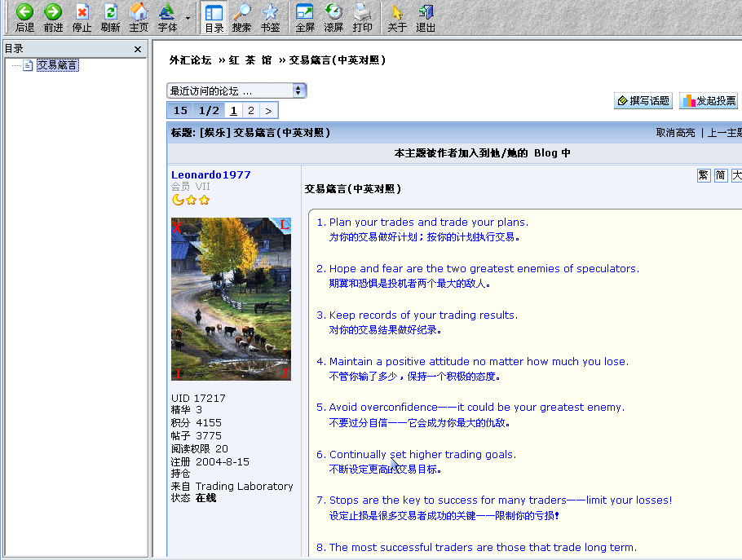Image resolution: width=742 pixels, height=560 pixels.
Task: Click the next page arrow in the pagination
Action: click(268, 111)
